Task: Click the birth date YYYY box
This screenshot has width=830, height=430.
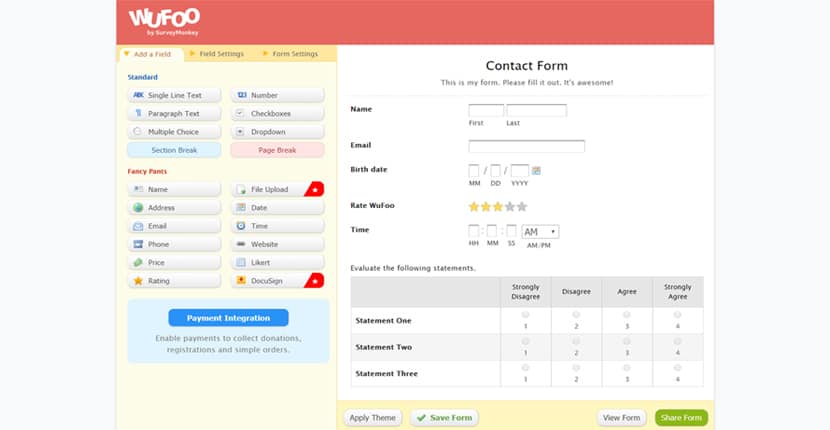Action: 520,171
